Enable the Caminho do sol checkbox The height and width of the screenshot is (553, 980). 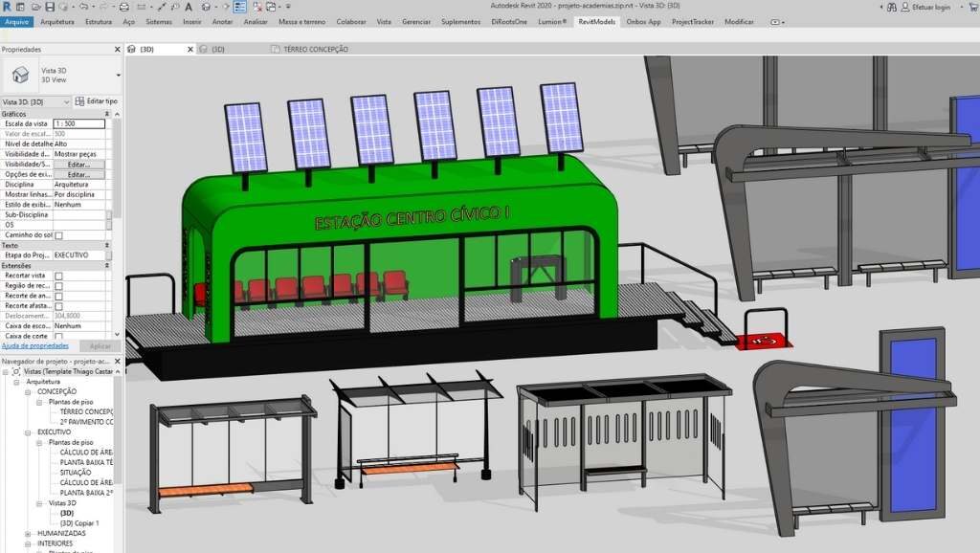click(58, 235)
